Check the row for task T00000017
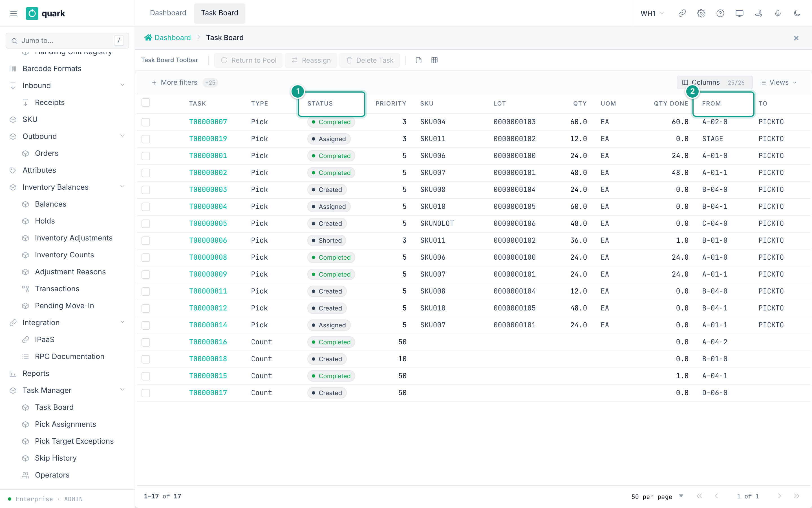The height and width of the screenshot is (508, 812). point(145,393)
